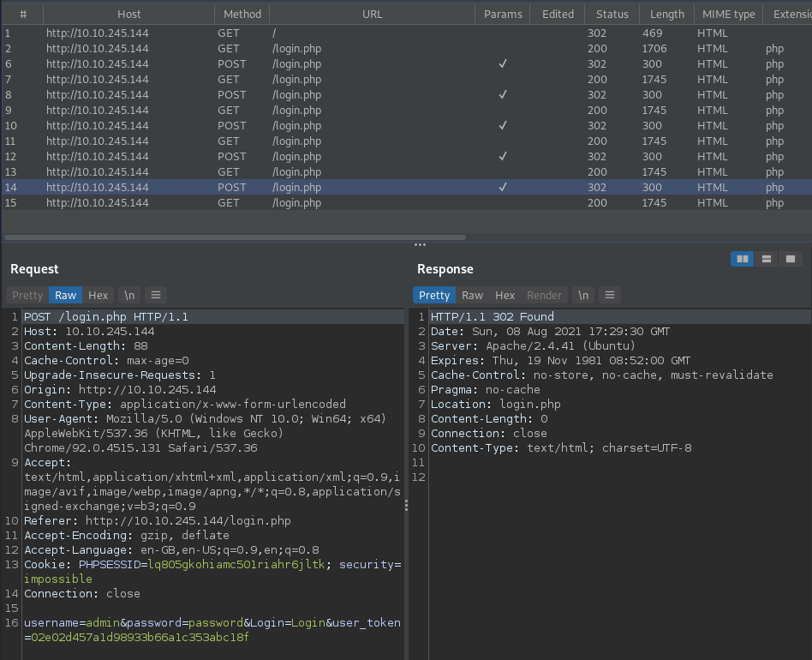The height and width of the screenshot is (660, 812).
Task: Sort history by Length column header
Action: pyautogui.click(x=666, y=14)
